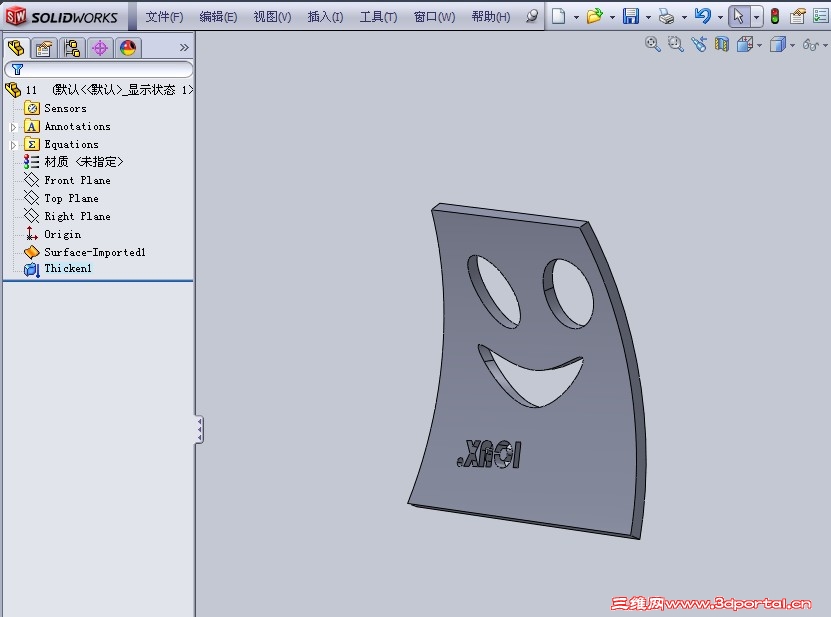Viewport: 831px width, 617px height.
Task: Click the Zoom to Area icon
Action: pyautogui.click(x=675, y=45)
